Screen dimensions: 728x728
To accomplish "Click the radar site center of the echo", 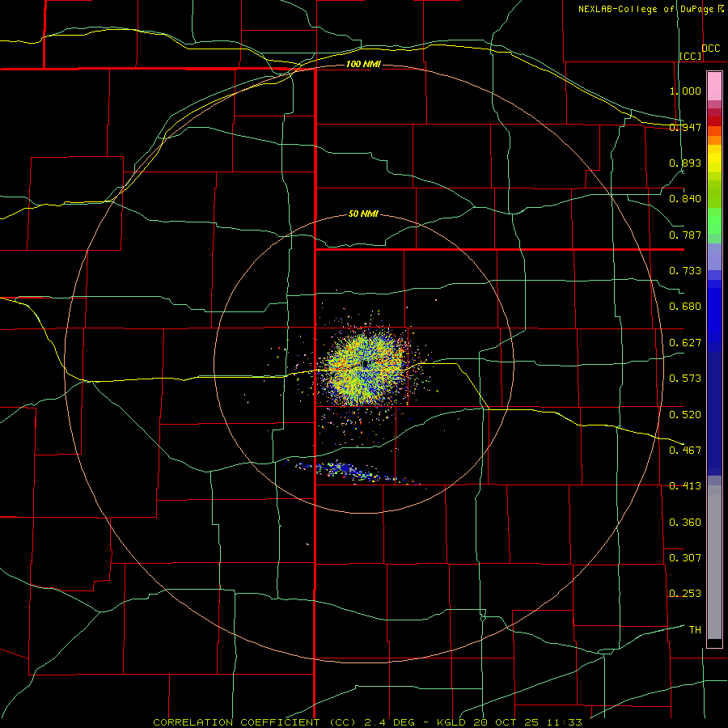I will point(366,363).
